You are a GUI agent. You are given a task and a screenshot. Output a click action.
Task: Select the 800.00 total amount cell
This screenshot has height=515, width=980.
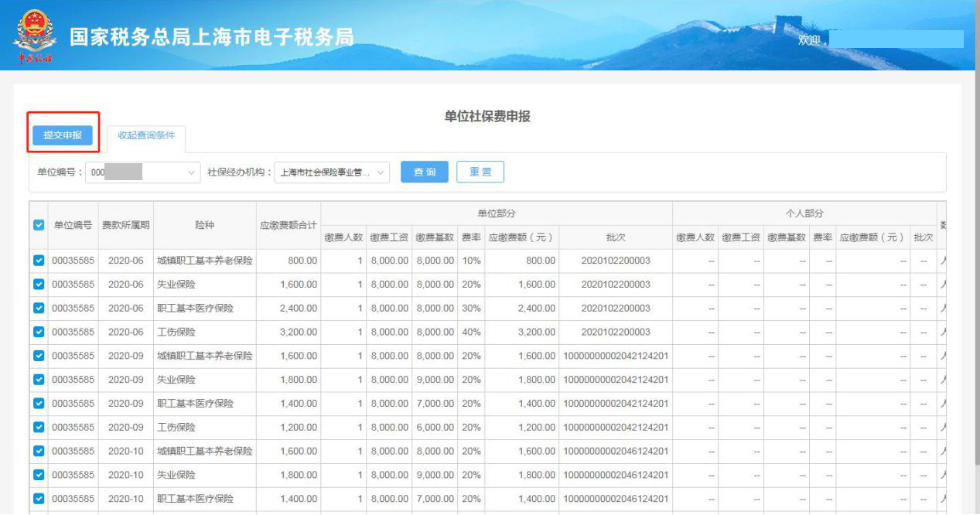[289, 261]
